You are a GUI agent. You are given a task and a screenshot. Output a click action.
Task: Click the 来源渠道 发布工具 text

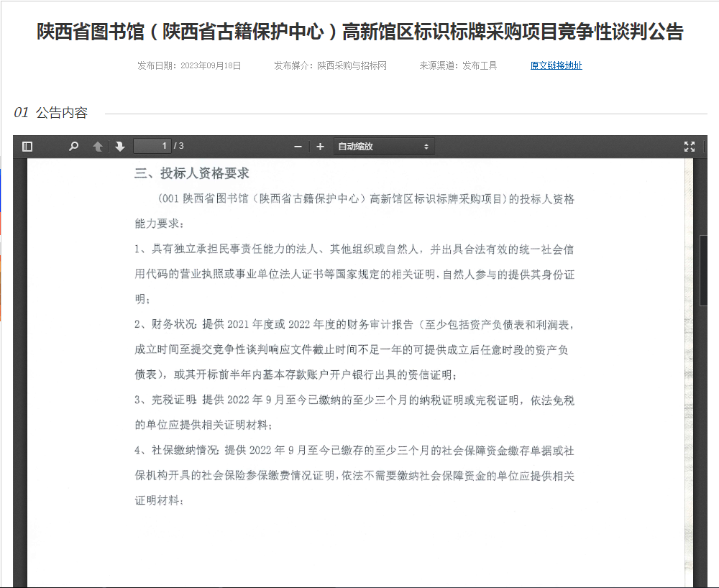(x=458, y=65)
